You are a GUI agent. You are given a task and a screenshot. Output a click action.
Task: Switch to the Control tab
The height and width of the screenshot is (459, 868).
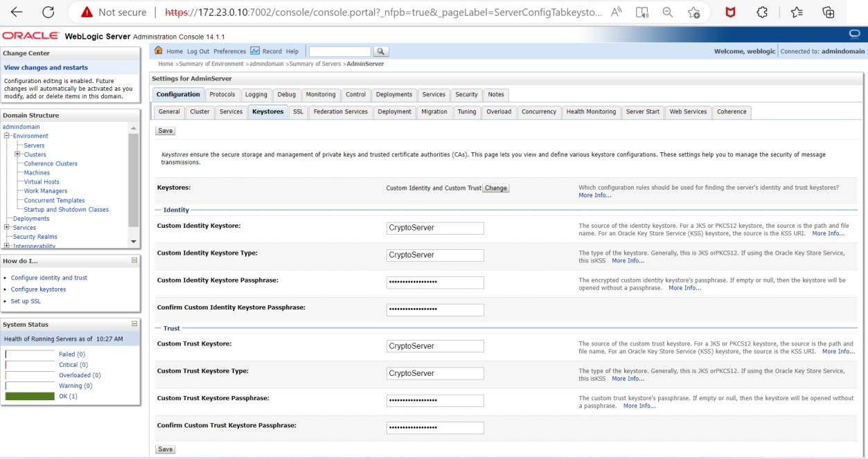[x=355, y=95]
